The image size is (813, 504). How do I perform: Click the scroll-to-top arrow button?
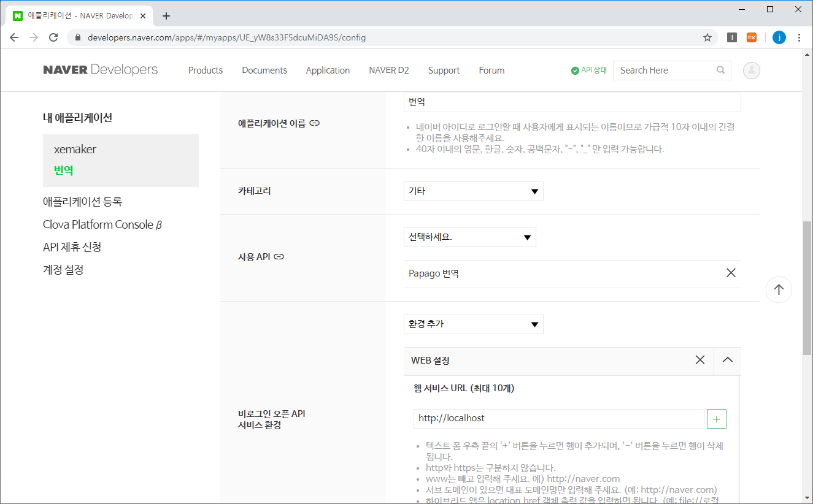(x=779, y=289)
